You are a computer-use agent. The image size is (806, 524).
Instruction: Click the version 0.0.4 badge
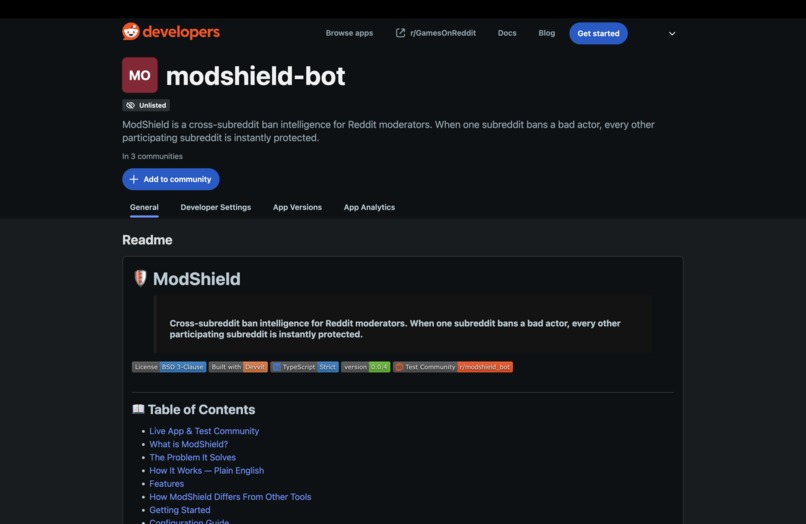pyautogui.click(x=365, y=367)
